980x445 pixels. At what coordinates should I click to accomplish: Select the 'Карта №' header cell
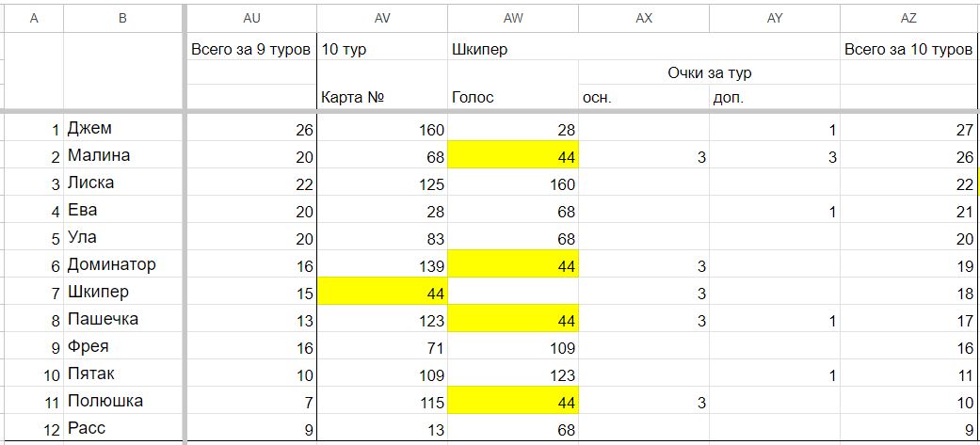coord(382,97)
